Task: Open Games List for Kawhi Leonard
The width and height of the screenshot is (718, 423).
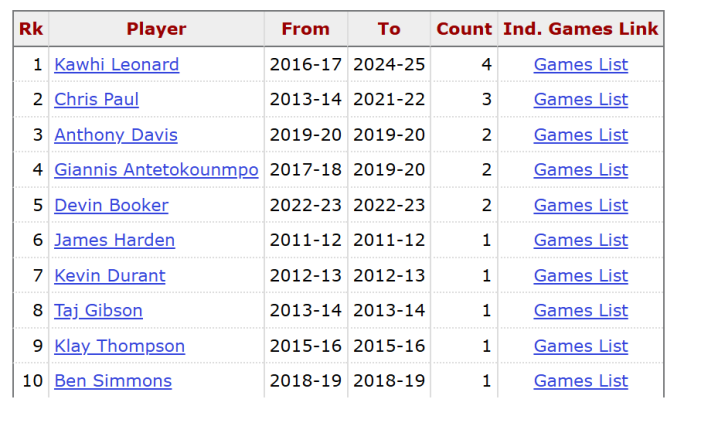Action: pyautogui.click(x=580, y=65)
